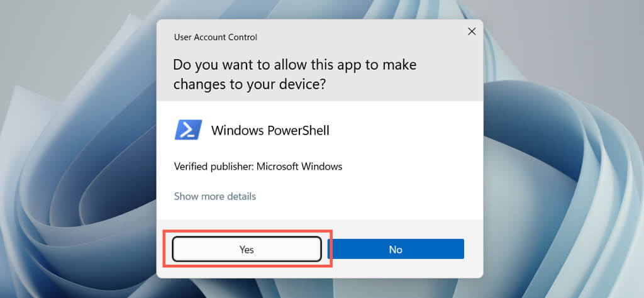The width and height of the screenshot is (644, 298).
Task: Click blank white area beside Show more details
Action: (x=377, y=196)
